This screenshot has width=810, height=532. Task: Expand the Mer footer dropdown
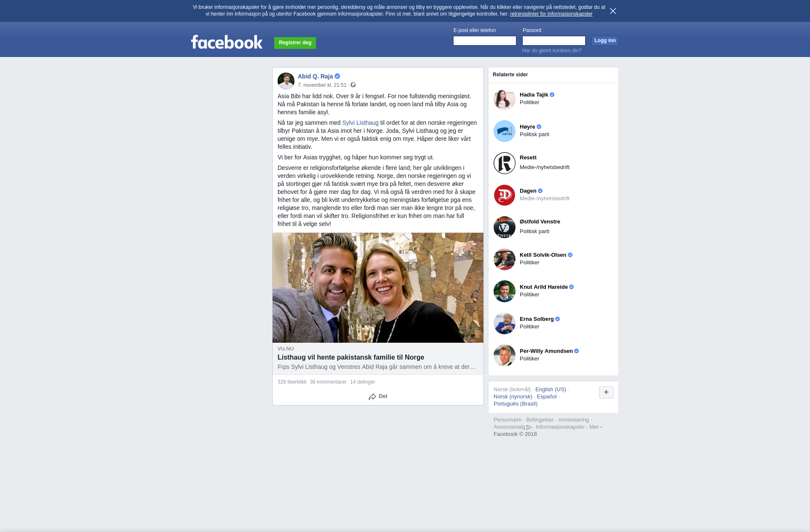tap(596, 427)
